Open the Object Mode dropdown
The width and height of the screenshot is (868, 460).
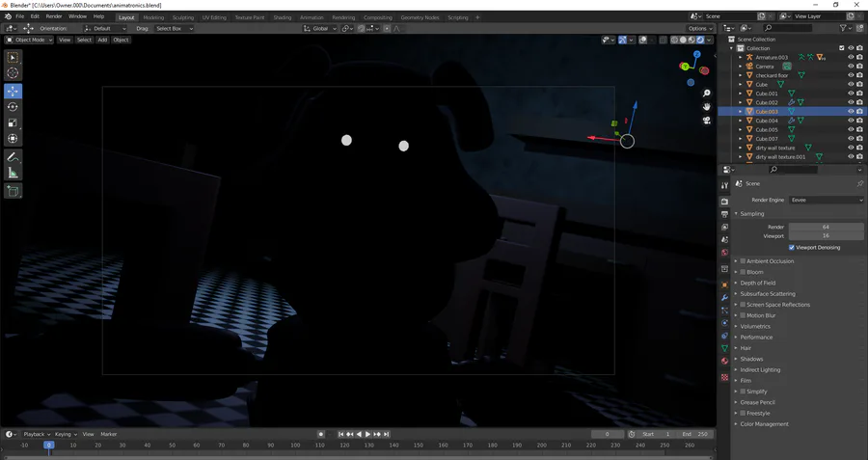pos(29,40)
